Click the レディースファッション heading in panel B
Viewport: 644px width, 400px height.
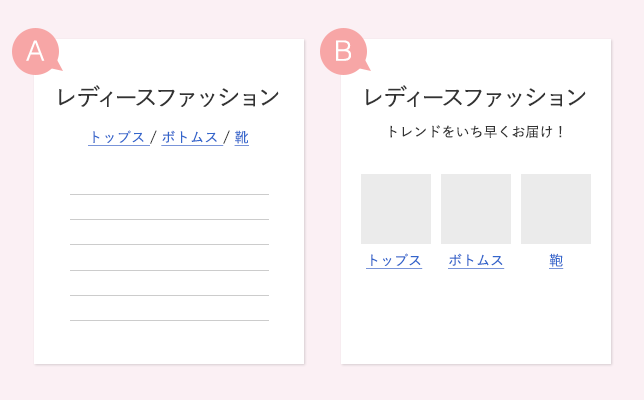475,97
